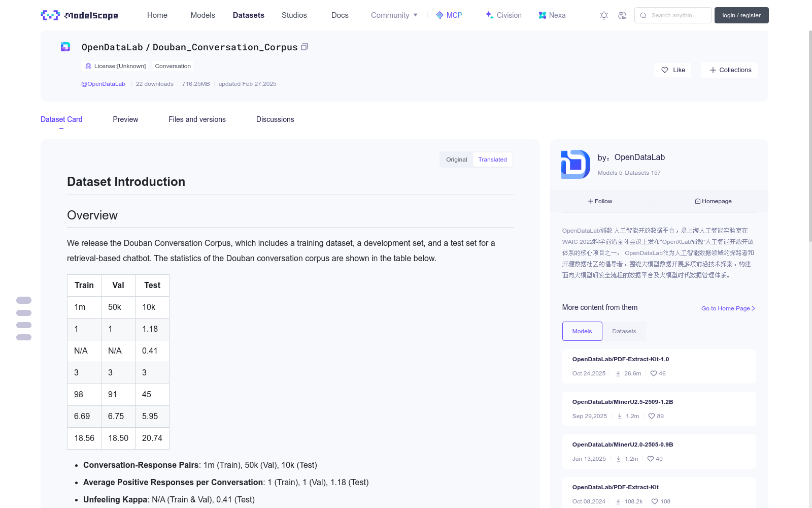Click the heart icon in Like

point(665,70)
